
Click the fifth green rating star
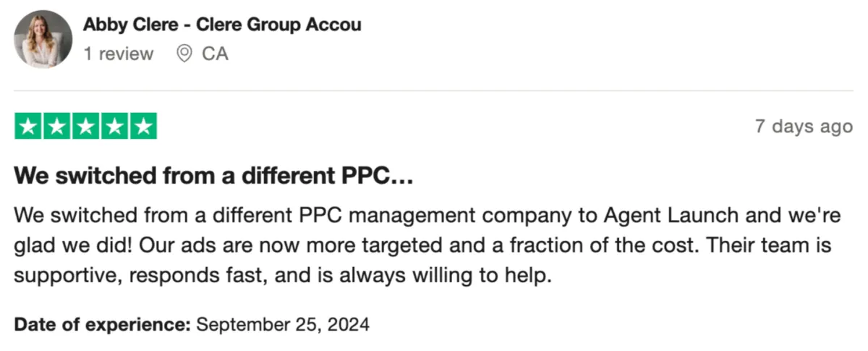(x=143, y=126)
